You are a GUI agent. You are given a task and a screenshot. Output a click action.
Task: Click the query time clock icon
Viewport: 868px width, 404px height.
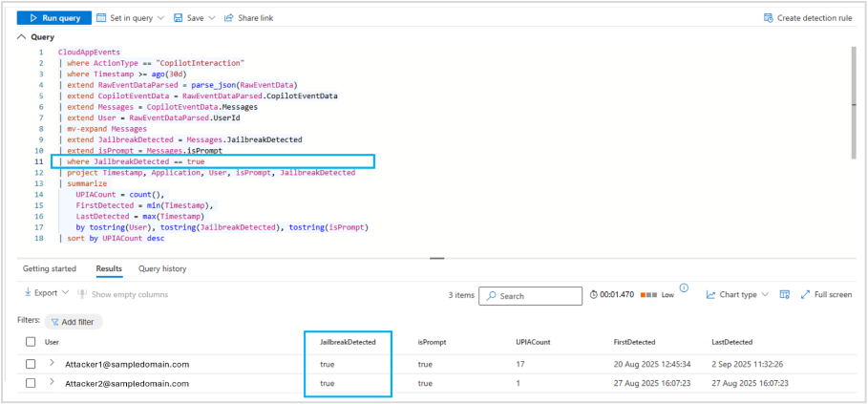594,295
